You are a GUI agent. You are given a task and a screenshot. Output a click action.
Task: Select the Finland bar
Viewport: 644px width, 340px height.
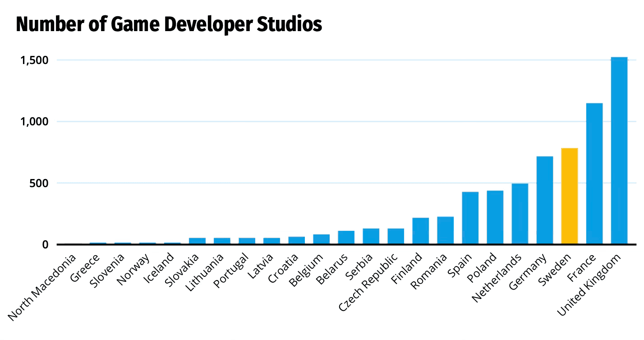[x=421, y=230]
